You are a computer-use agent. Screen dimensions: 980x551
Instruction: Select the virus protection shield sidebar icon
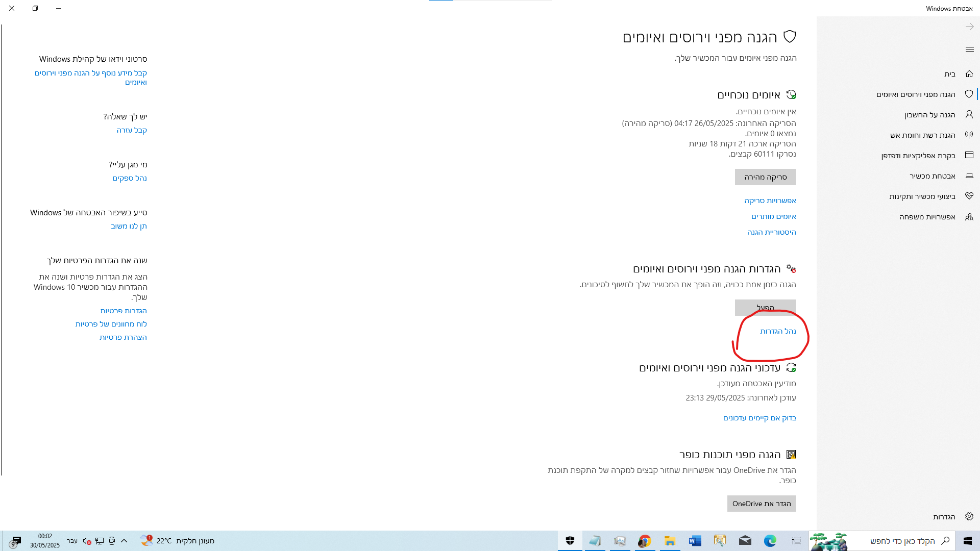[969, 94]
